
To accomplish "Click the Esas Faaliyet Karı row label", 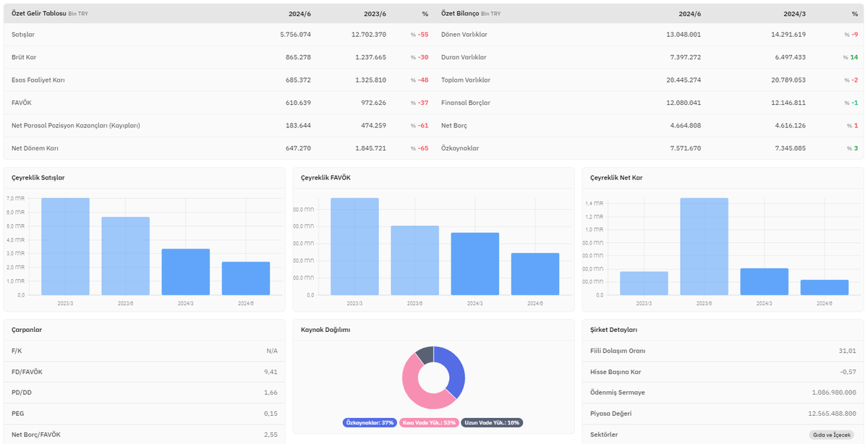I will [x=38, y=80].
